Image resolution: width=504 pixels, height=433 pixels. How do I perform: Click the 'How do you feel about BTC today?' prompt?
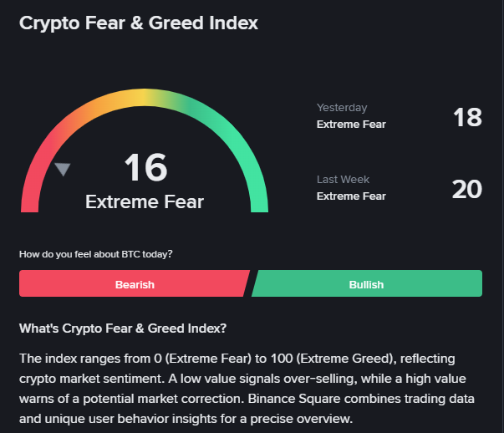point(96,254)
